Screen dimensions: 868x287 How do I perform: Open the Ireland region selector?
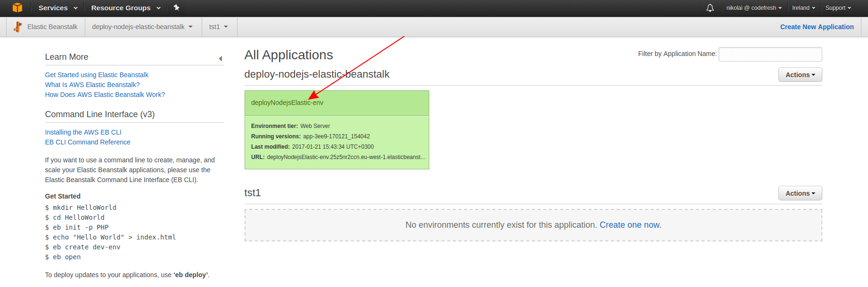803,8
